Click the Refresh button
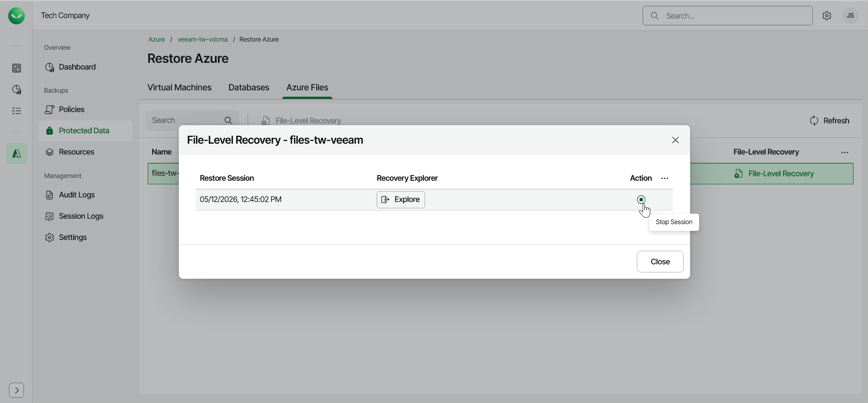 click(829, 121)
